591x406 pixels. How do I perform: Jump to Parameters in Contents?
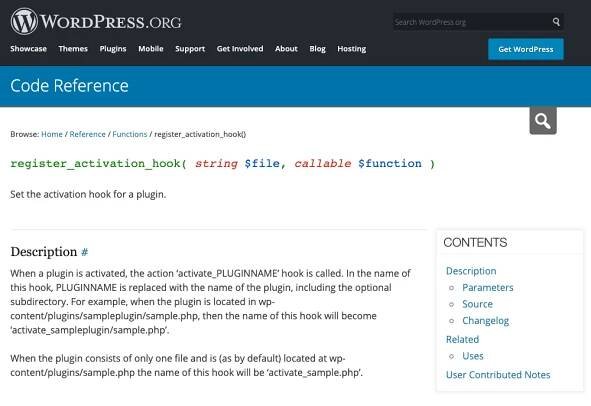click(488, 288)
